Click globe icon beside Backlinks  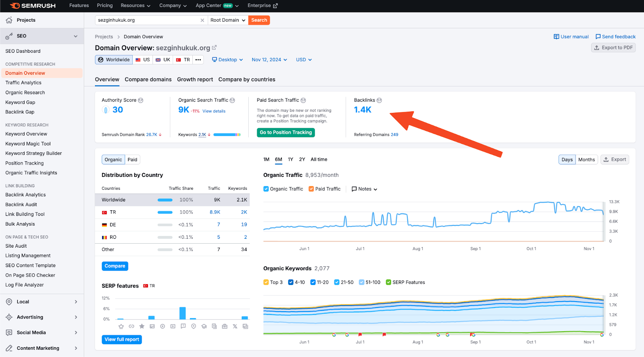tap(379, 101)
